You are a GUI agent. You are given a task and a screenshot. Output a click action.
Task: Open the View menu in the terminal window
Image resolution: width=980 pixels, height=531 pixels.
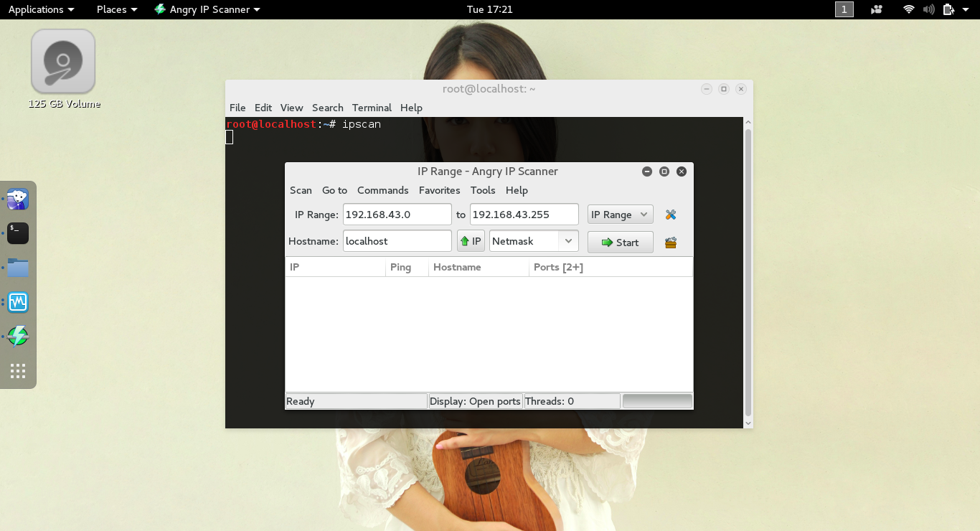point(291,108)
